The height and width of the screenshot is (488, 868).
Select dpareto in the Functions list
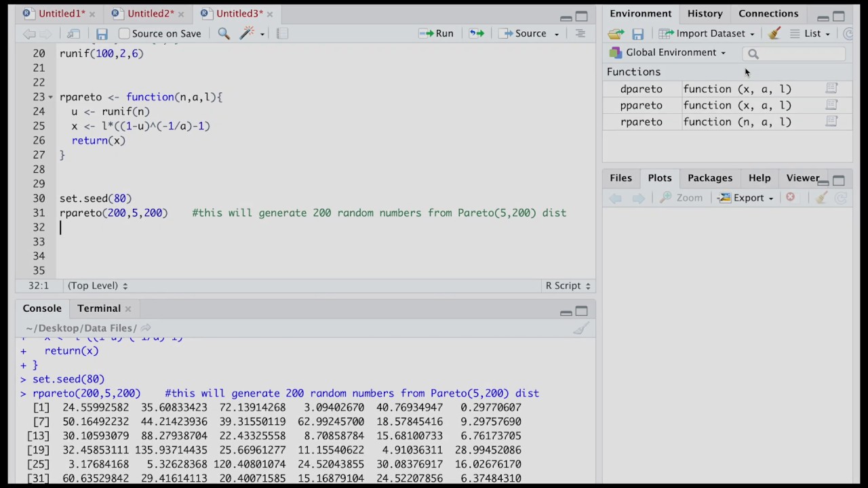[x=641, y=89]
